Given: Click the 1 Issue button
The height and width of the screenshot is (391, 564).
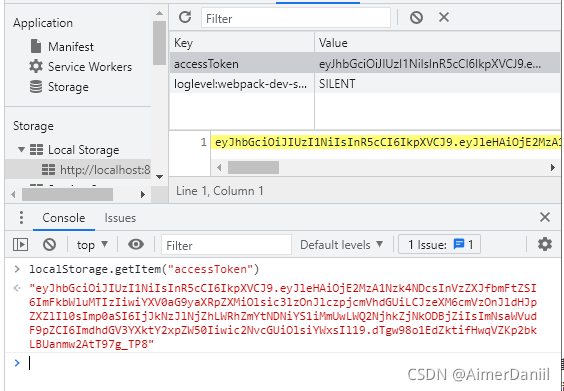Looking at the screenshot, I should (439, 245).
